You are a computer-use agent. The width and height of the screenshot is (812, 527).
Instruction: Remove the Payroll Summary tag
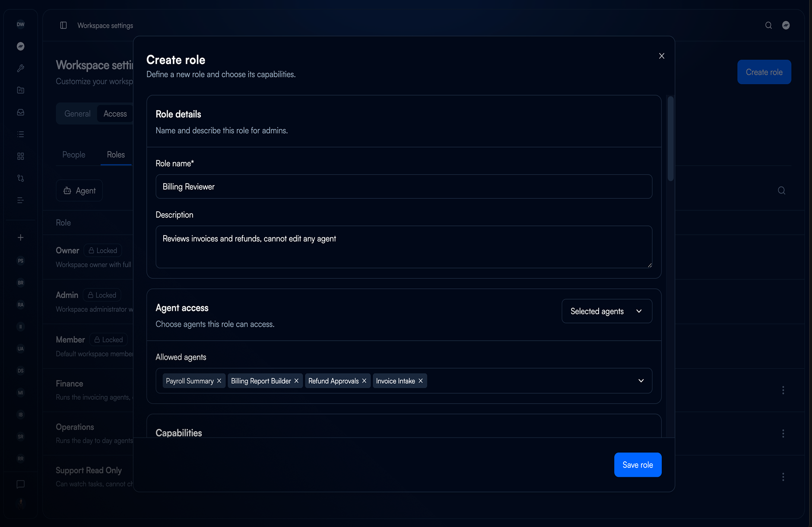tap(219, 381)
